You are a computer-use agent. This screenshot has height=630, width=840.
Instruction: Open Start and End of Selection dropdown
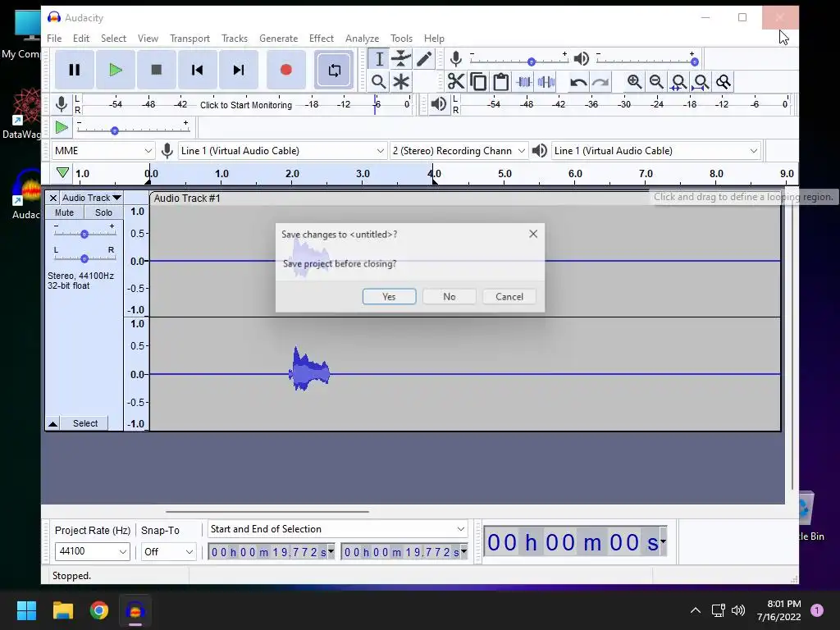click(x=337, y=529)
